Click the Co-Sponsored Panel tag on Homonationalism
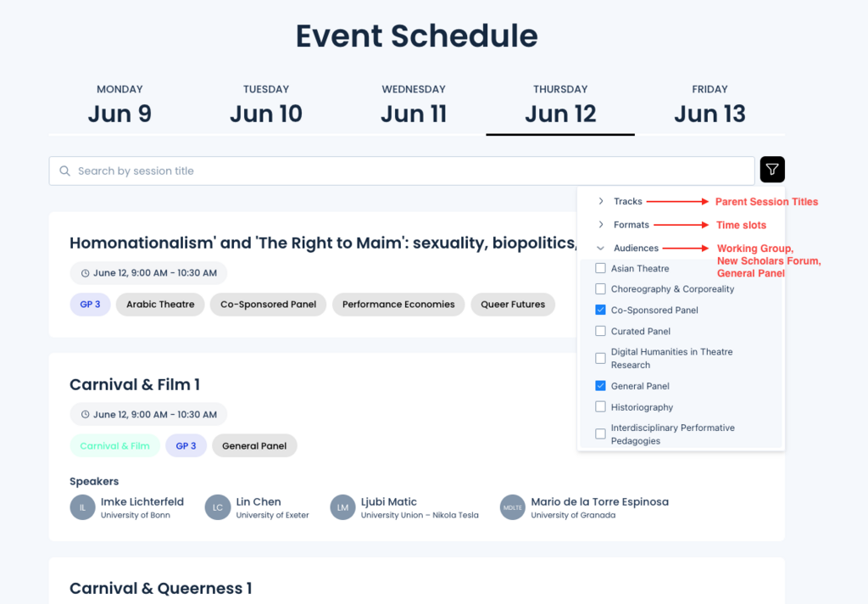 [x=268, y=305]
